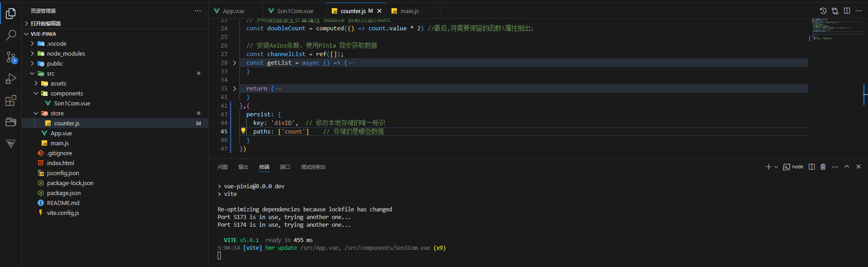
Task: Split the terminal panel
Action: pyautogui.click(x=811, y=167)
